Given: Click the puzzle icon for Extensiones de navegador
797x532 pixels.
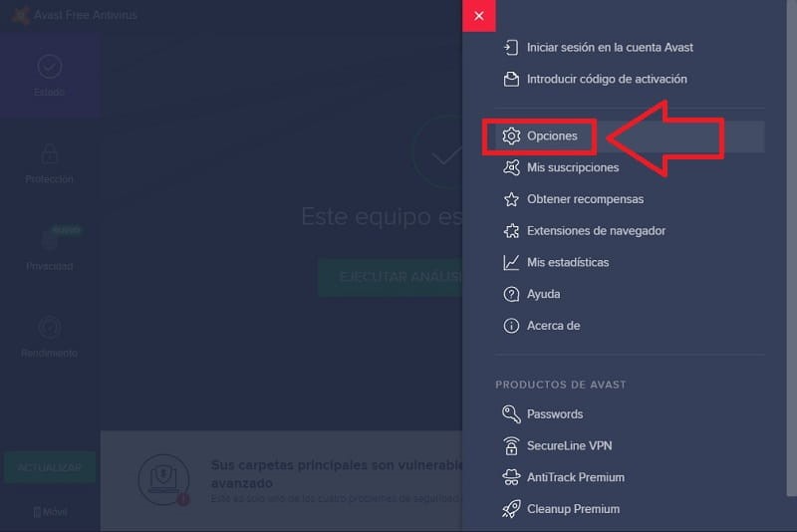Looking at the screenshot, I should click(511, 231).
